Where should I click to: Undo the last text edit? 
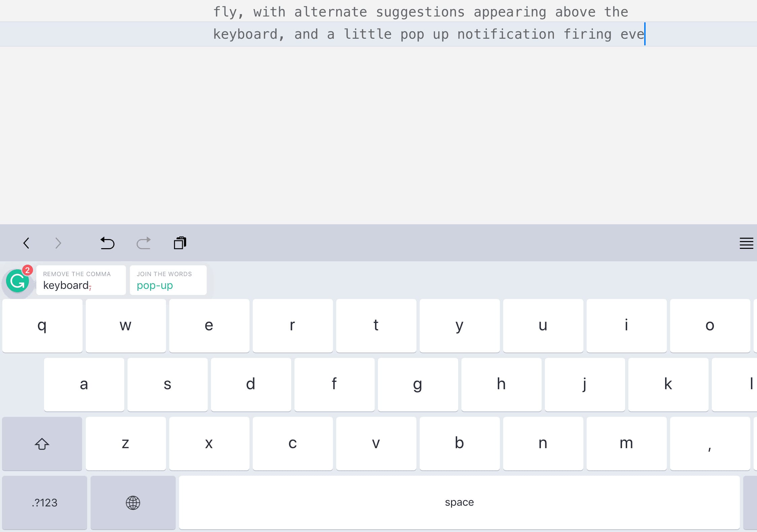point(107,243)
